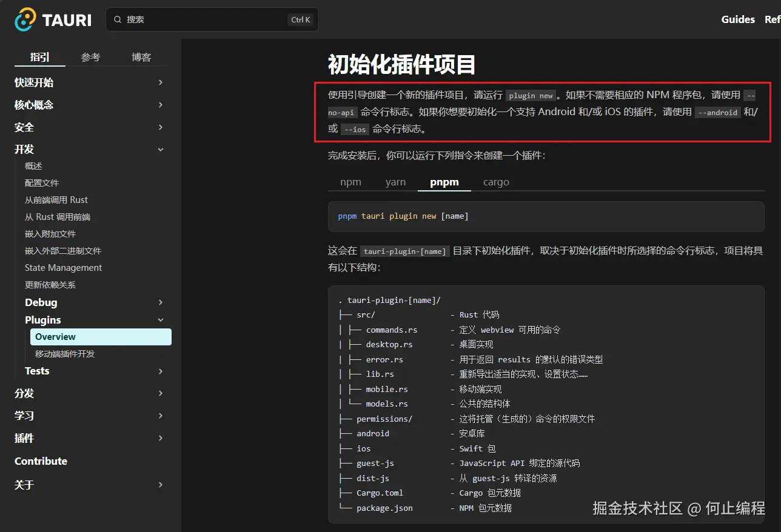Open the 更新依赖关系 page
The image size is (781, 532).
[x=50, y=285]
